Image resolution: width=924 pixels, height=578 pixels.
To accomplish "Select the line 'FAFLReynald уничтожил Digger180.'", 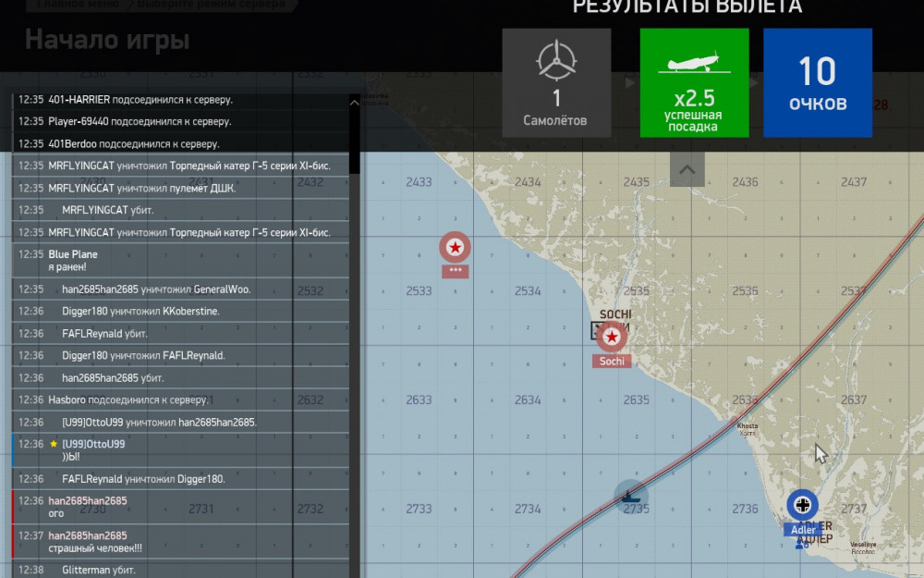I will 180,479.
